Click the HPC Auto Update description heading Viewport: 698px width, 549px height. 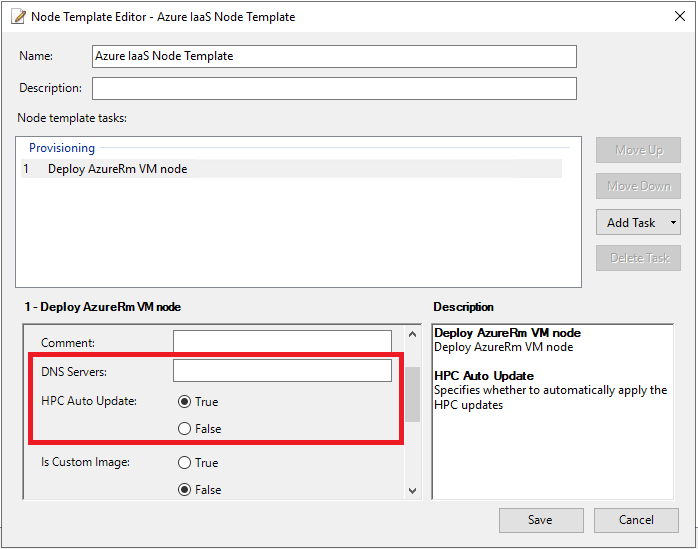[x=484, y=376]
